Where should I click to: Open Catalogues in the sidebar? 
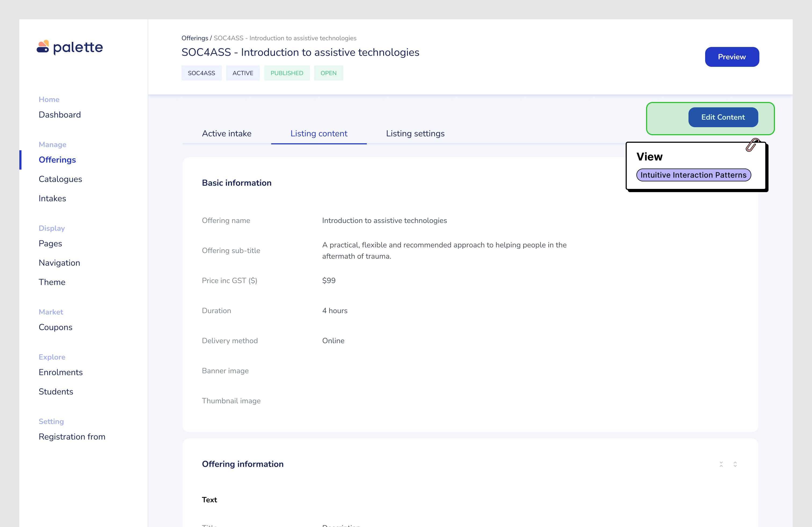coord(60,179)
